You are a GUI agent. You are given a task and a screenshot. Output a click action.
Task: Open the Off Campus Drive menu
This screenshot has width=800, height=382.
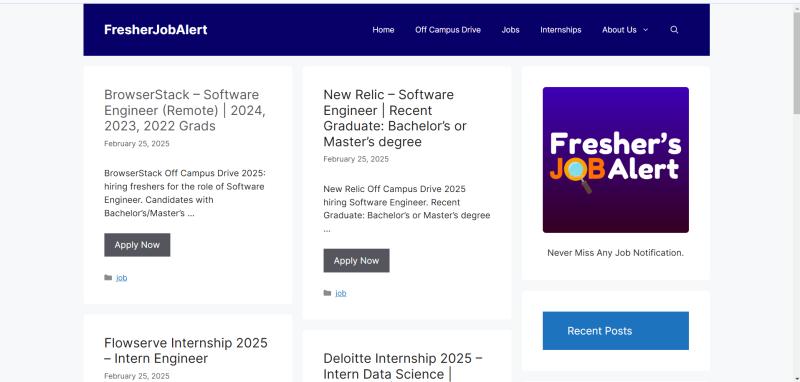coord(448,30)
